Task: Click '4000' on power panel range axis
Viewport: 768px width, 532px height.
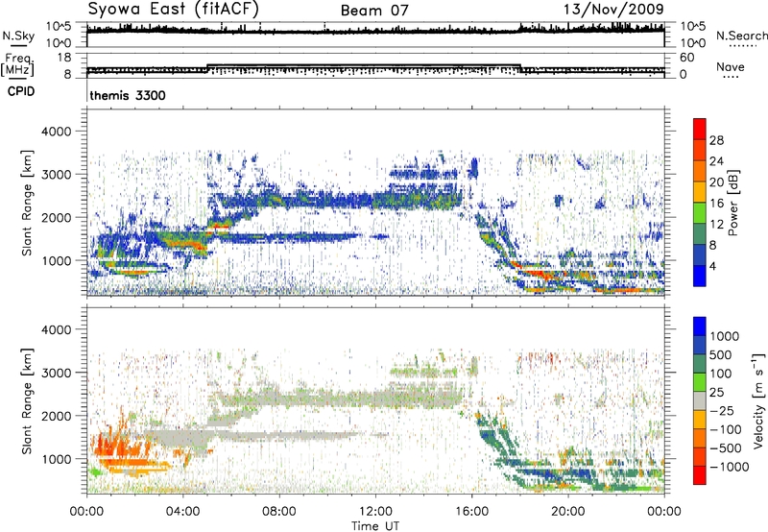Action: pyautogui.click(x=56, y=132)
